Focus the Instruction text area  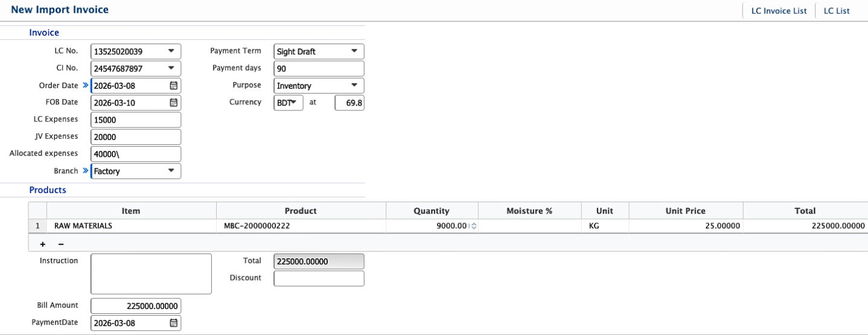151,273
